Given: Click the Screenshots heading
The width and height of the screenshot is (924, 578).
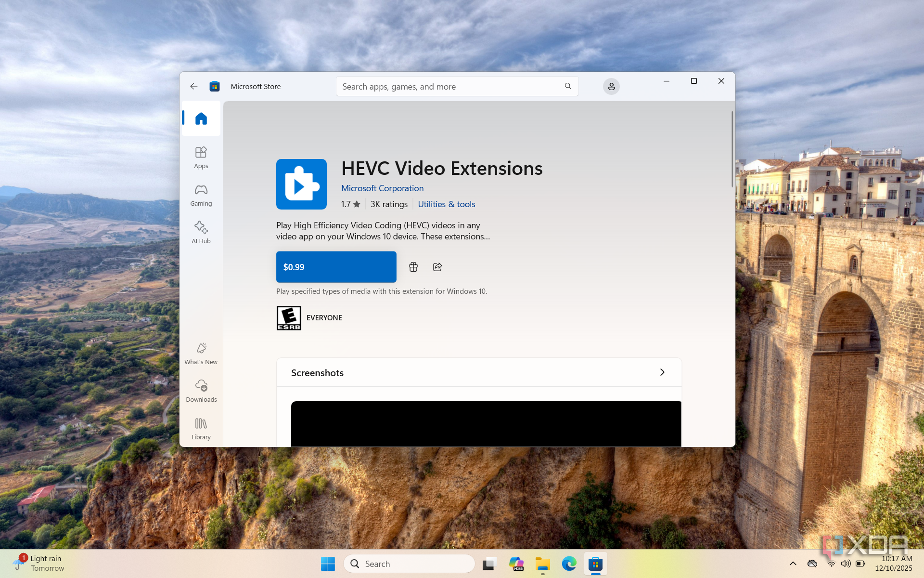Looking at the screenshot, I should (317, 373).
